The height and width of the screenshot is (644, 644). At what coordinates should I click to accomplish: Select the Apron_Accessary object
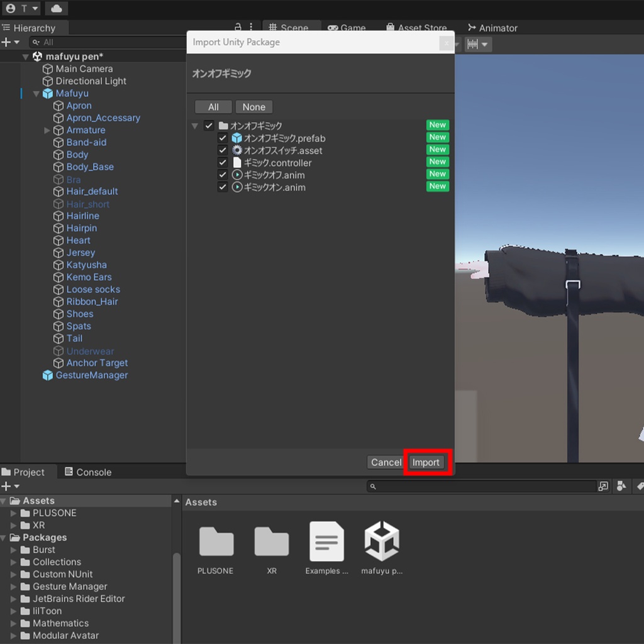[103, 118]
